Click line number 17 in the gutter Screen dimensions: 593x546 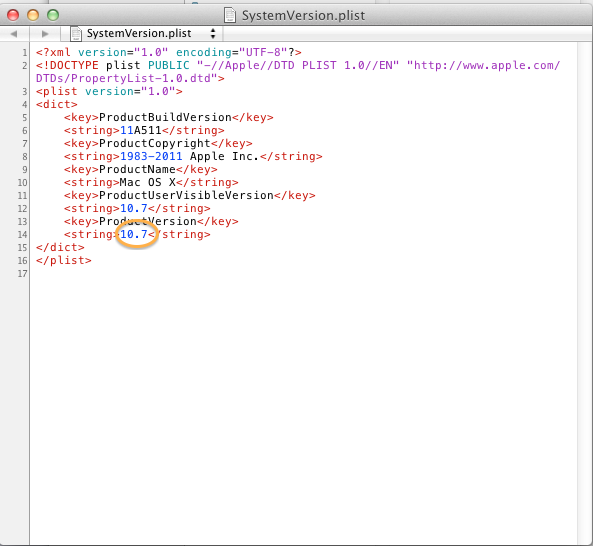click(22, 274)
